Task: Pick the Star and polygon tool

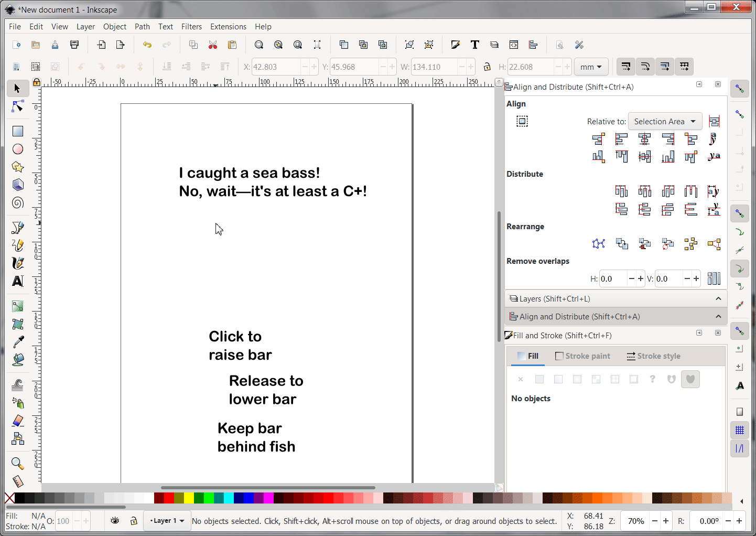Action: tap(18, 167)
